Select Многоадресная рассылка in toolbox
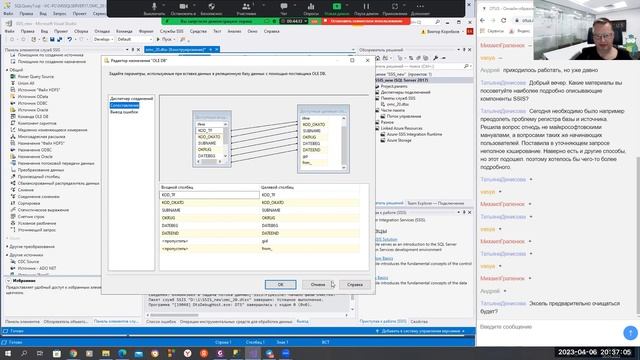 (x=41, y=137)
